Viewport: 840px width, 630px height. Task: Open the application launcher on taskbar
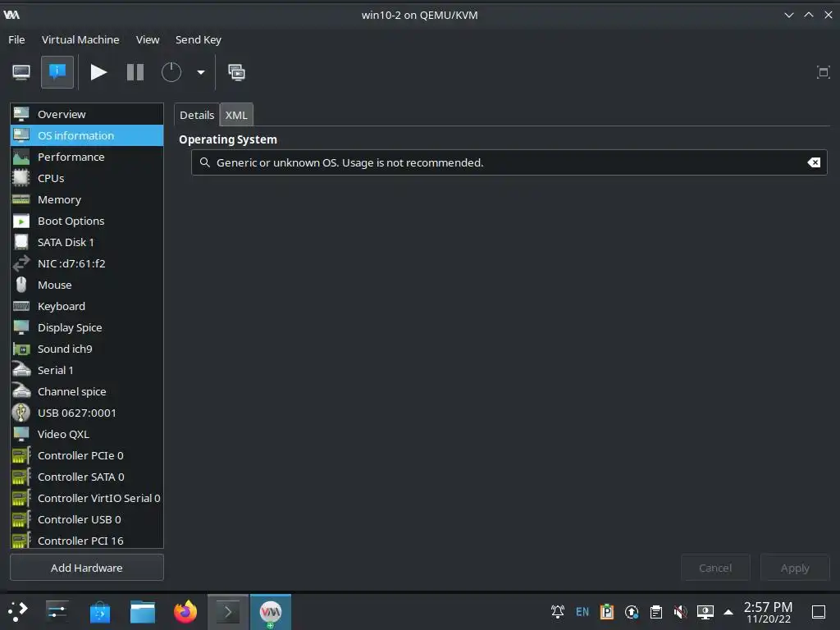18,612
